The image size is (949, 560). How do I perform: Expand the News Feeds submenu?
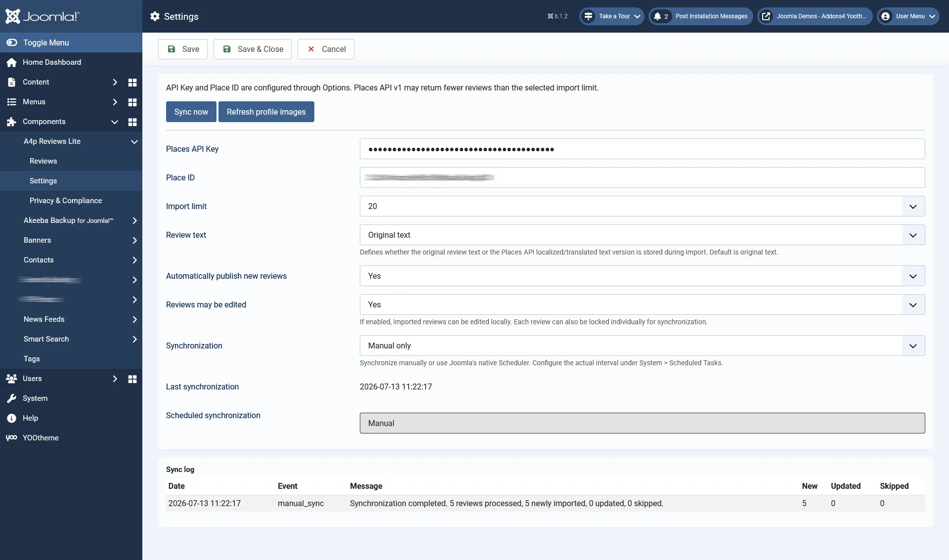click(134, 319)
